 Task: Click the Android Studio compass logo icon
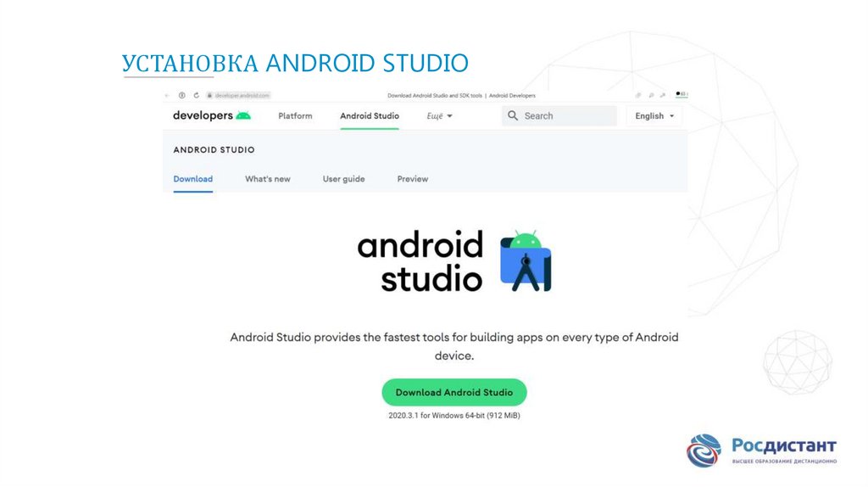tap(526, 261)
